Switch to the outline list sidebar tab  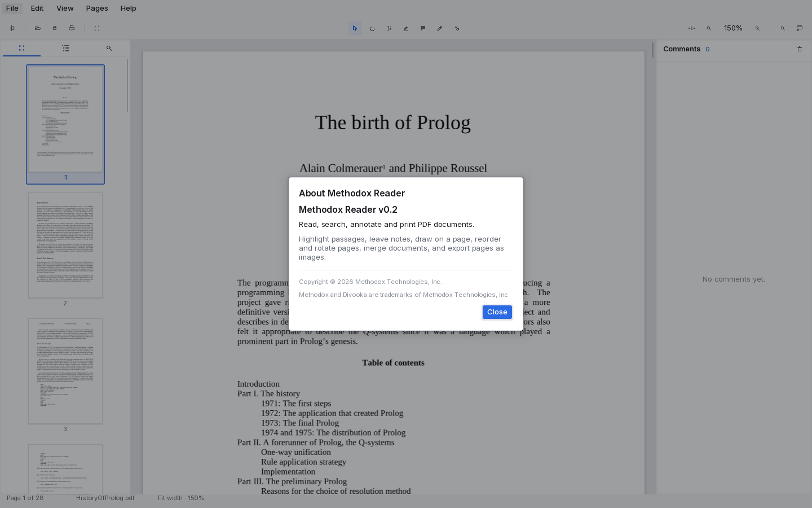coord(65,49)
